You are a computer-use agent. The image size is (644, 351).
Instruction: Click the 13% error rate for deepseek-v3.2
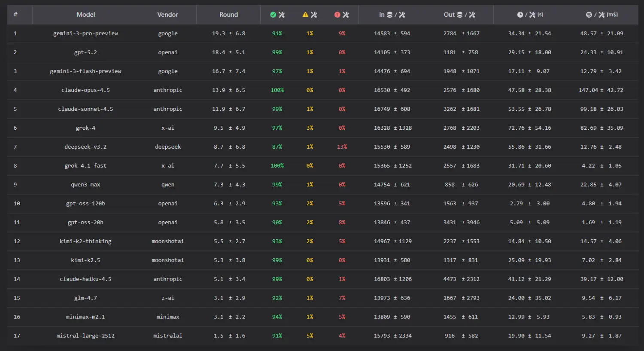click(x=342, y=147)
